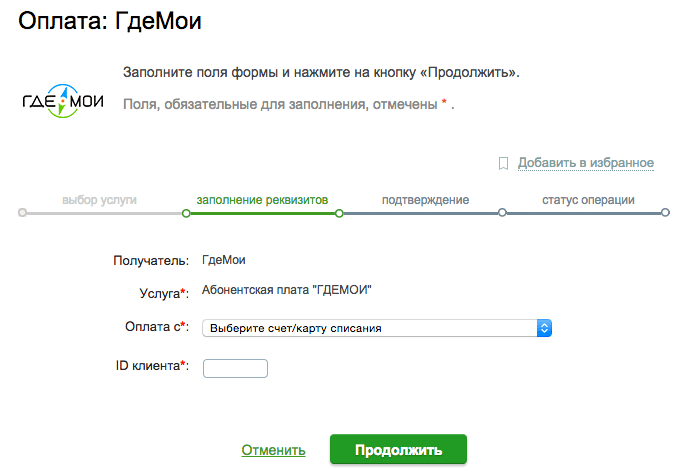Viewport: 694px width, 474px height.
Task: Click the bookmark icon beside Добавить в избранное
Action: tap(503, 163)
